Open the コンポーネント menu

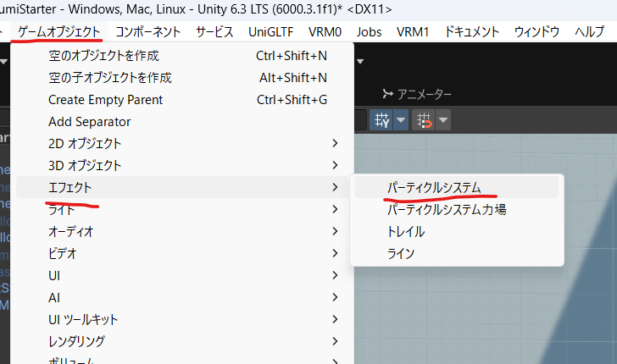[x=147, y=32]
